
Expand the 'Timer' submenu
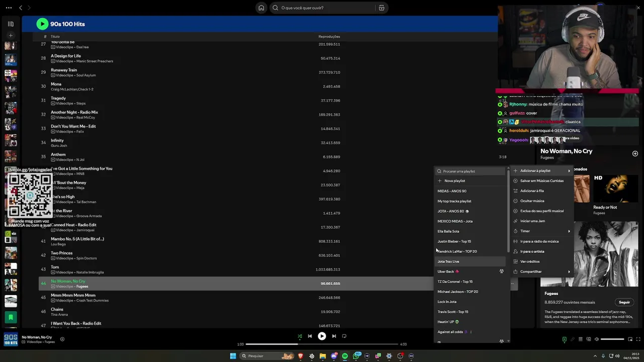click(542, 231)
